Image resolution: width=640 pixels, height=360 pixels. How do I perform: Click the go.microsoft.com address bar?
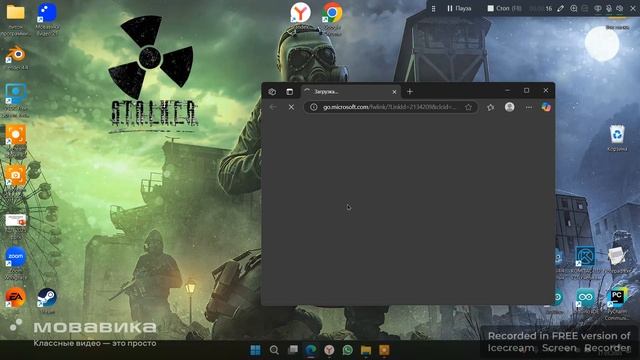tap(391, 107)
